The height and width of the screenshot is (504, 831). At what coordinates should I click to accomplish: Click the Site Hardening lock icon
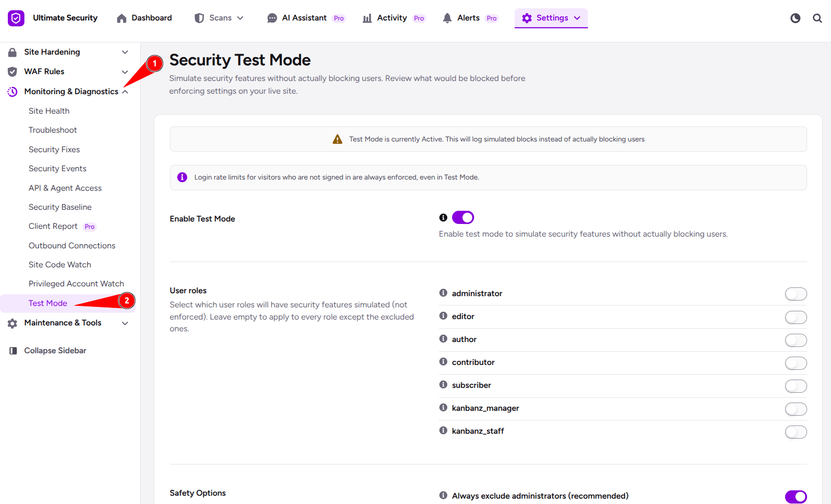tap(13, 52)
